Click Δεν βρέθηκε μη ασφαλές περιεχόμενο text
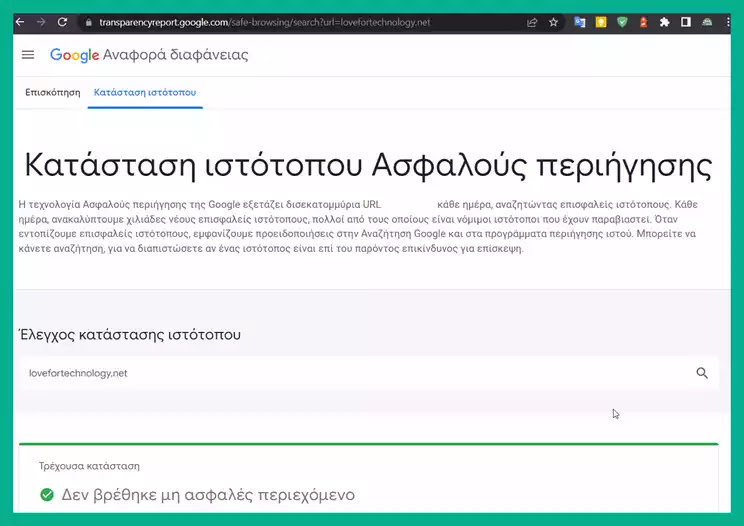This screenshot has width=744, height=526. (x=208, y=495)
